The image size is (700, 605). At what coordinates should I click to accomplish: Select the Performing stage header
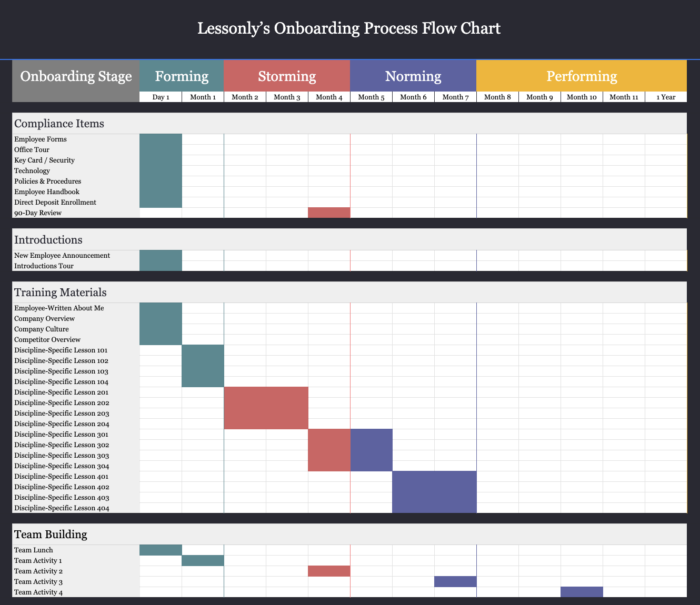pos(582,76)
